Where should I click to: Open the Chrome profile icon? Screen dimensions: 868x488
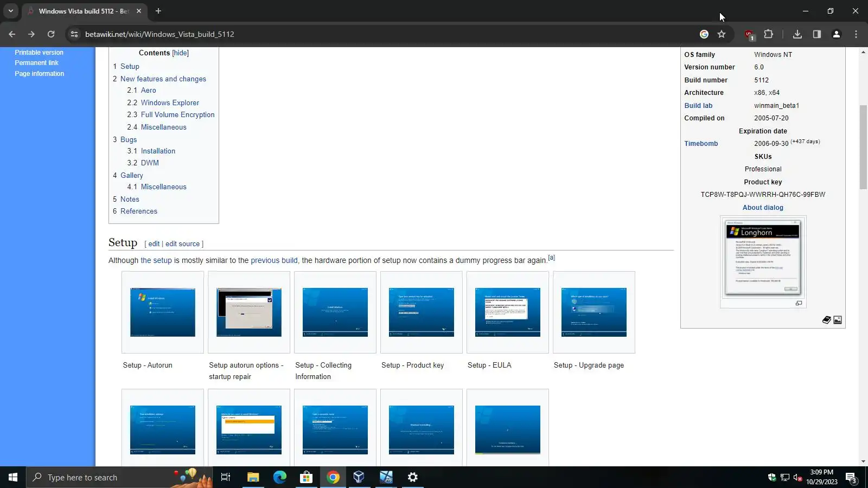click(x=837, y=34)
